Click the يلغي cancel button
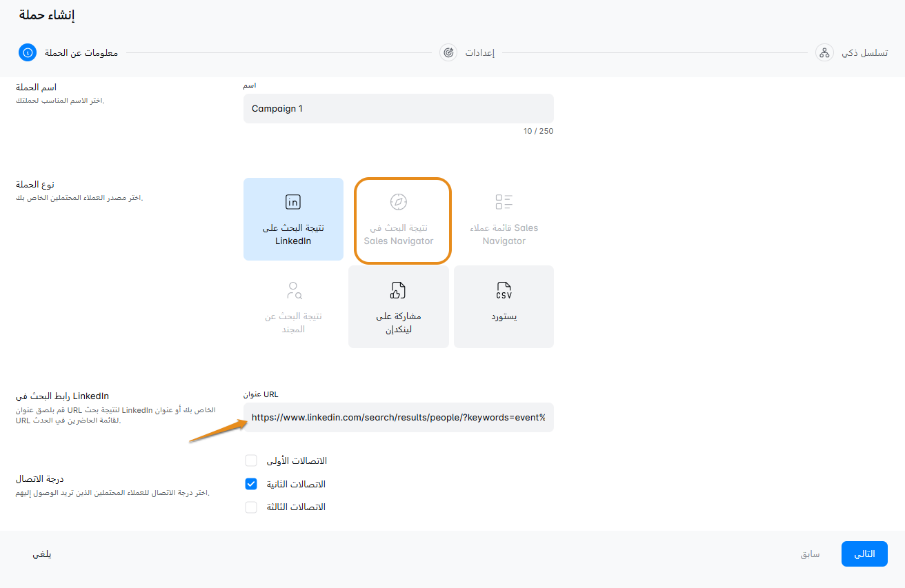 pyautogui.click(x=42, y=554)
